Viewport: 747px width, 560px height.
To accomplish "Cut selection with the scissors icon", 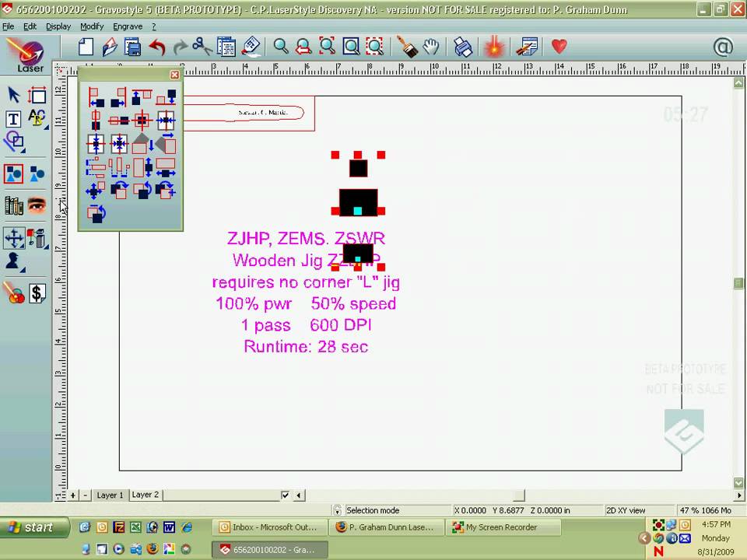I will coord(202,47).
